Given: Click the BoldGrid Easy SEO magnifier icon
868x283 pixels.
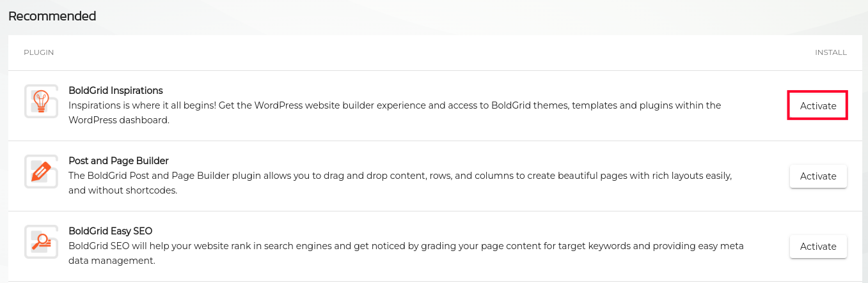Looking at the screenshot, I should click(x=41, y=241).
